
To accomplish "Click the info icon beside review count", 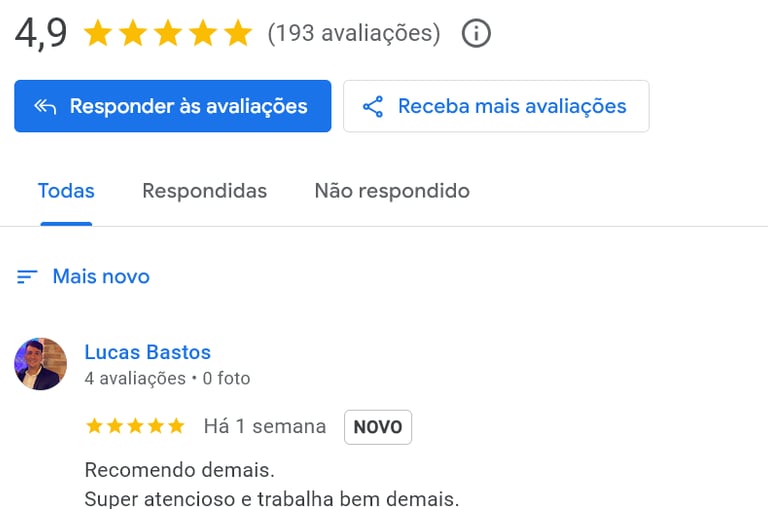I will (x=476, y=34).
